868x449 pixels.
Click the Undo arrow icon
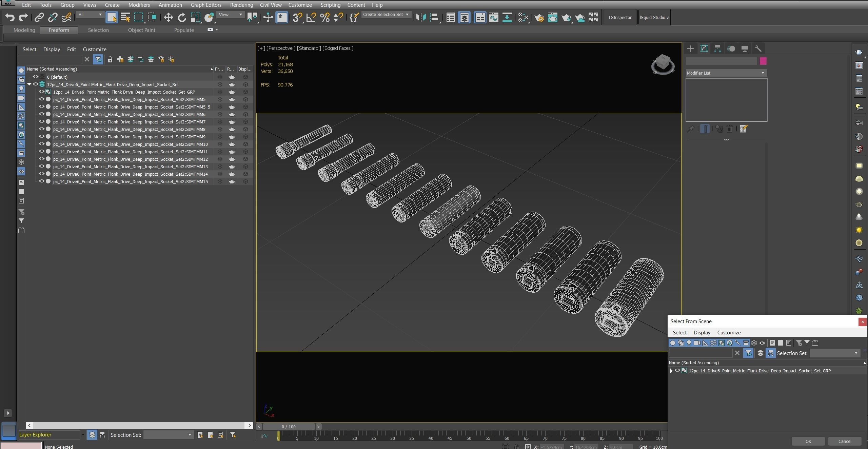[x=10, y=17]
